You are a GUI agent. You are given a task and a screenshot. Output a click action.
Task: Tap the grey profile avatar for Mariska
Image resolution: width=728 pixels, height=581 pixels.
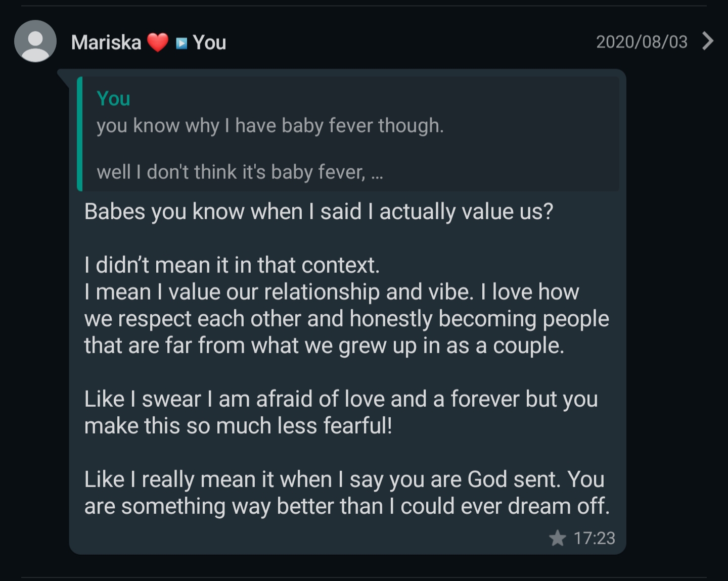click(35, 41)
